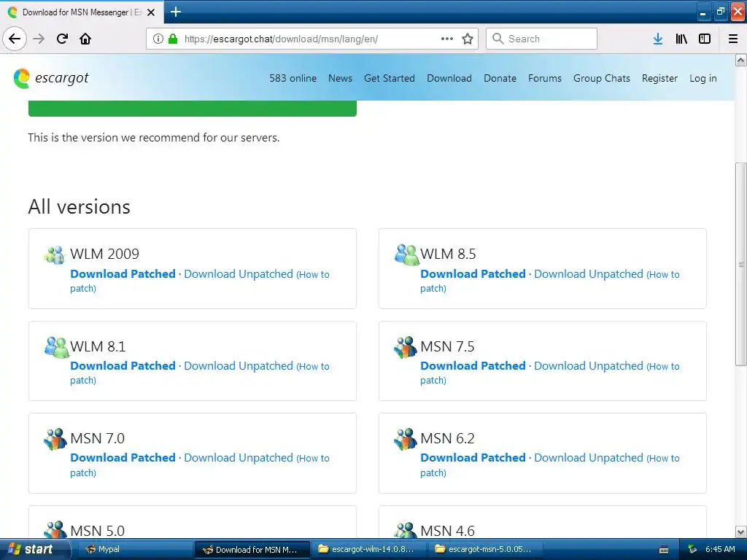Click the escargot logo in header
Viewport: 747px width, 560px height.
[52, 78]
